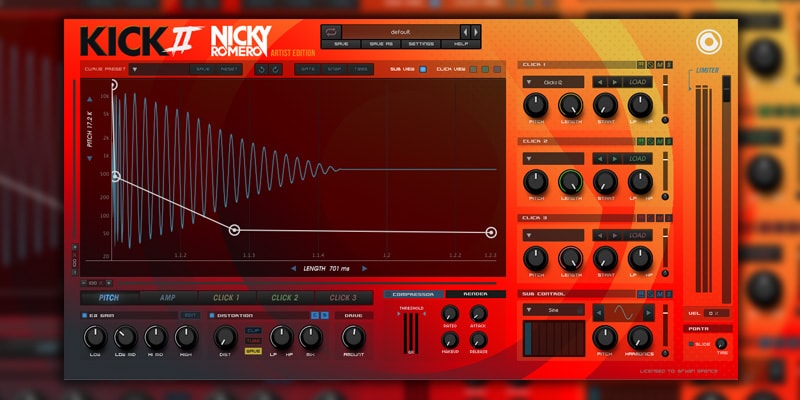Open the Click 1 envelope tab
This screenshot has width=800, height=400.
pyautogui.click(x=227, y=298)
